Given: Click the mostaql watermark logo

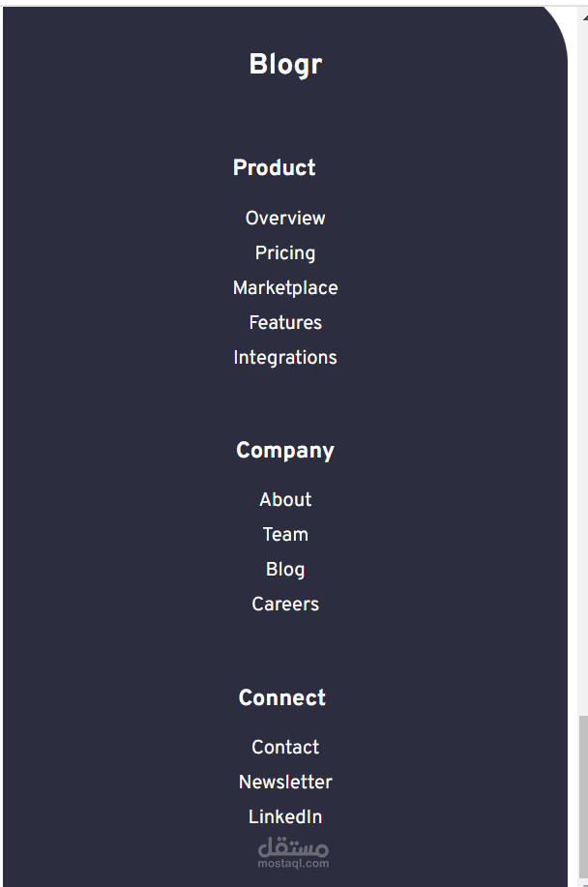Looking at the screenshot, I should point(293,852).
